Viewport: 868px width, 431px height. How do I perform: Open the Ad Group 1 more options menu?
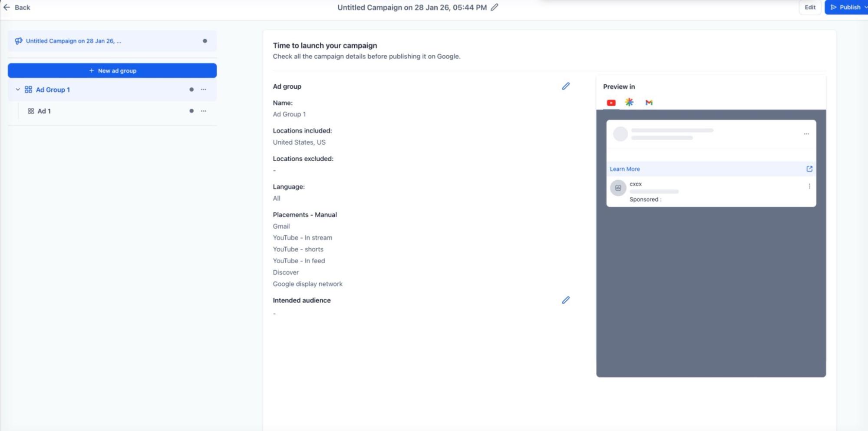click(x=203, y=90)
